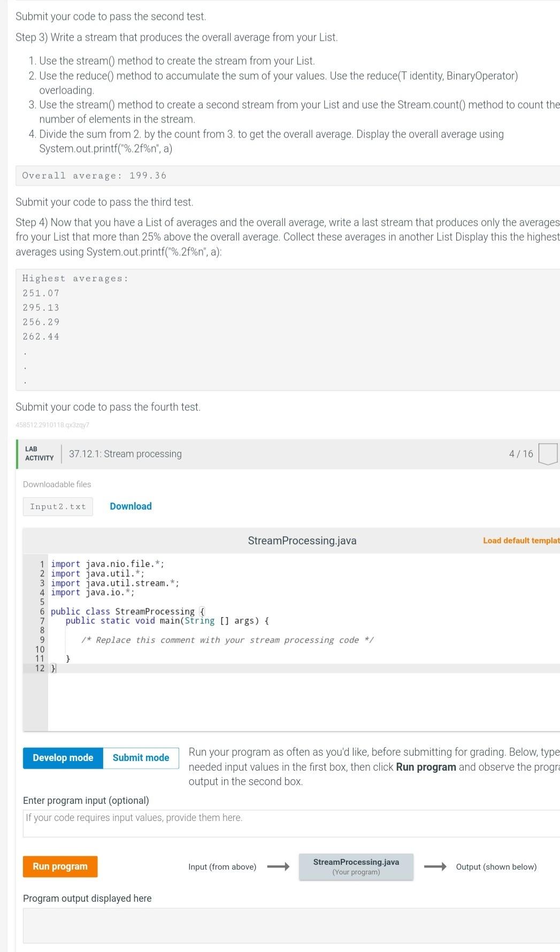Click line 3 import java.util.stream statement
560x952 pixels.
point(115,583)
